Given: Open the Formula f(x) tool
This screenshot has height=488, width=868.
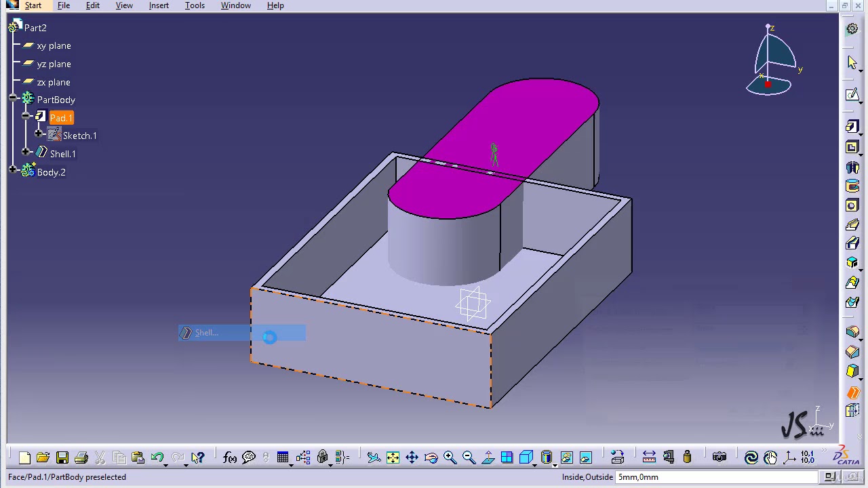Looking at the screenshot, I should pos(229,458).
